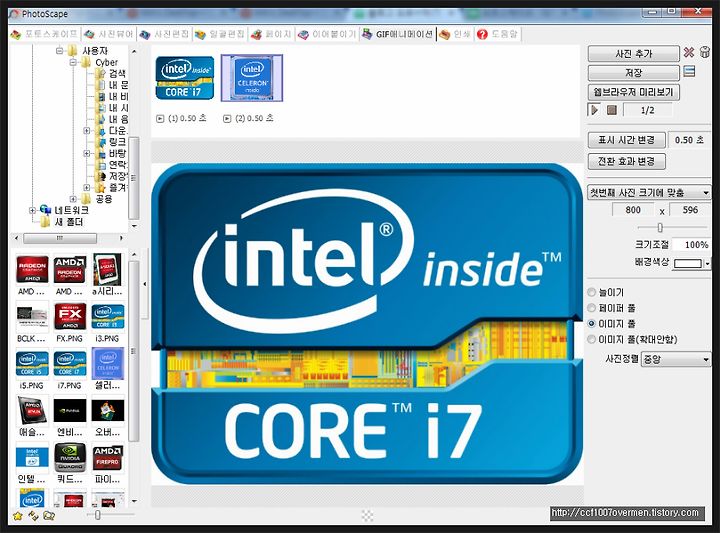
Task: Select the FX.PNG file thumbnail
Action: pos(70,322)
